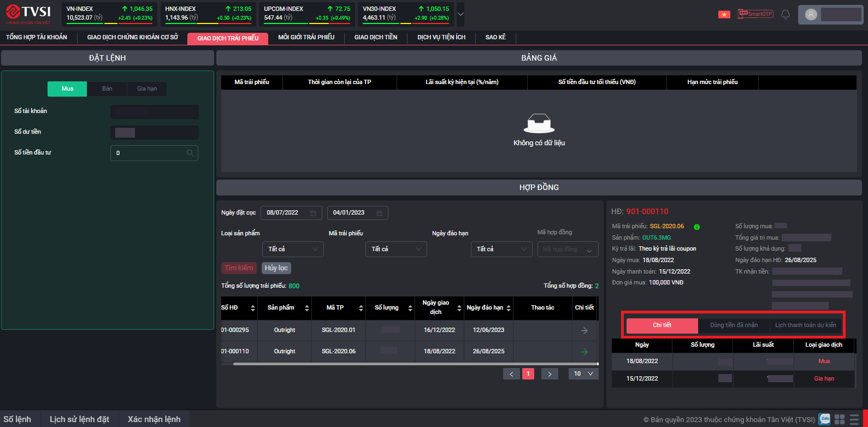Click the Hủy lọc button
The image size is (868, 427).
click(276, 268)
